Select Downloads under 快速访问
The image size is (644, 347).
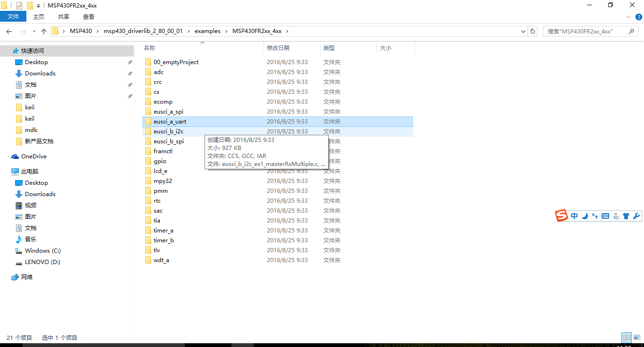click(40, 74)
